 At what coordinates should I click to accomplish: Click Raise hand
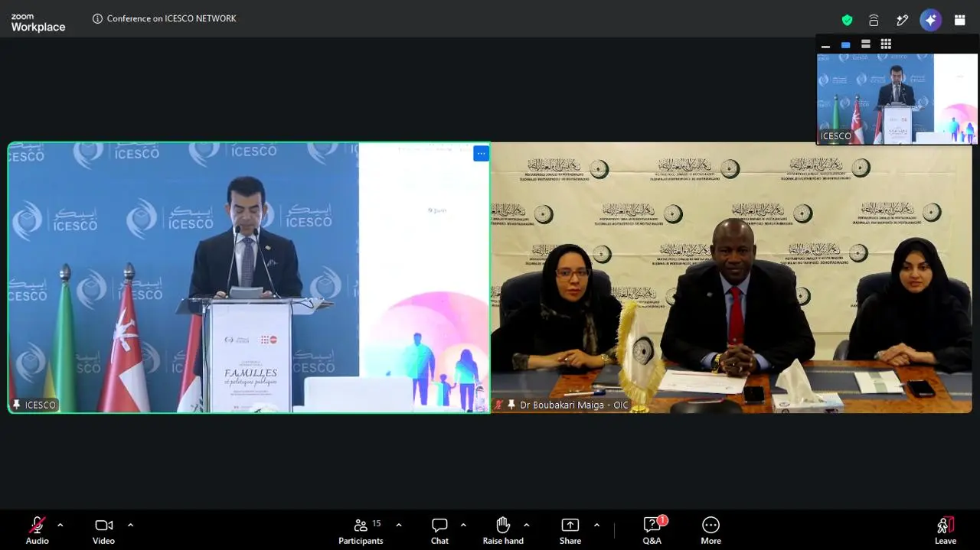(x=503, y=530)
